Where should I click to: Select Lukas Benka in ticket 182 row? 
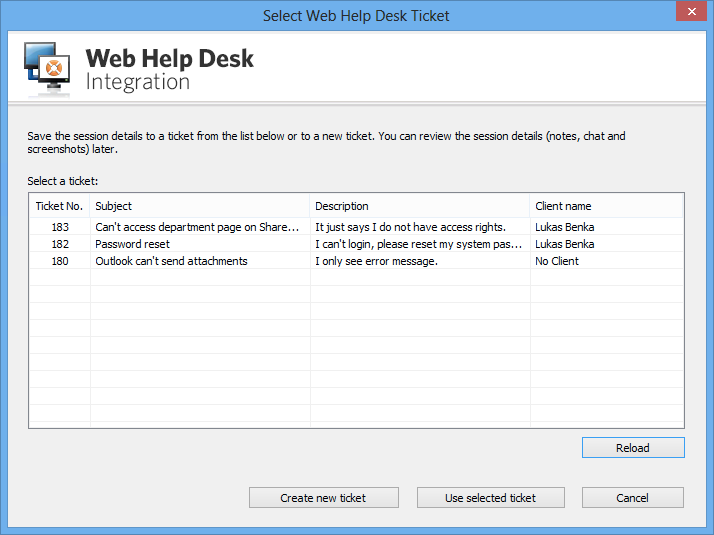tap(565, 244)
